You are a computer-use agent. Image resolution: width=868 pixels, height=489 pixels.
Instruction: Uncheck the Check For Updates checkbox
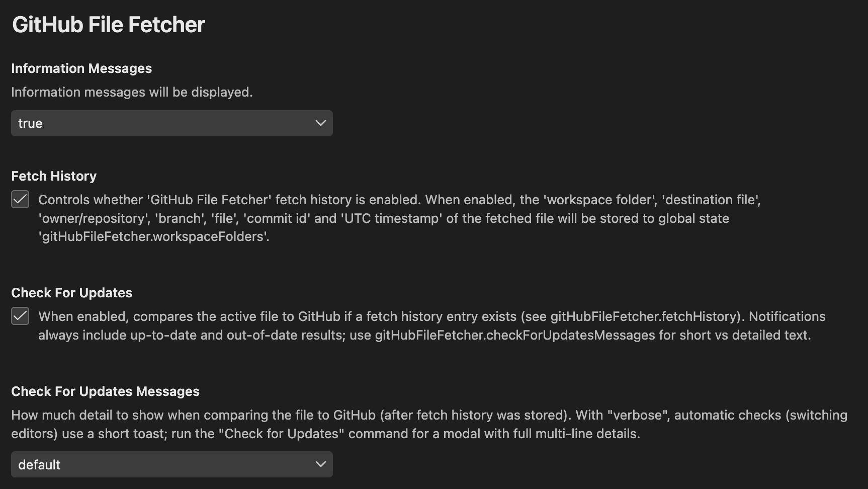click(x=20, y=316)
